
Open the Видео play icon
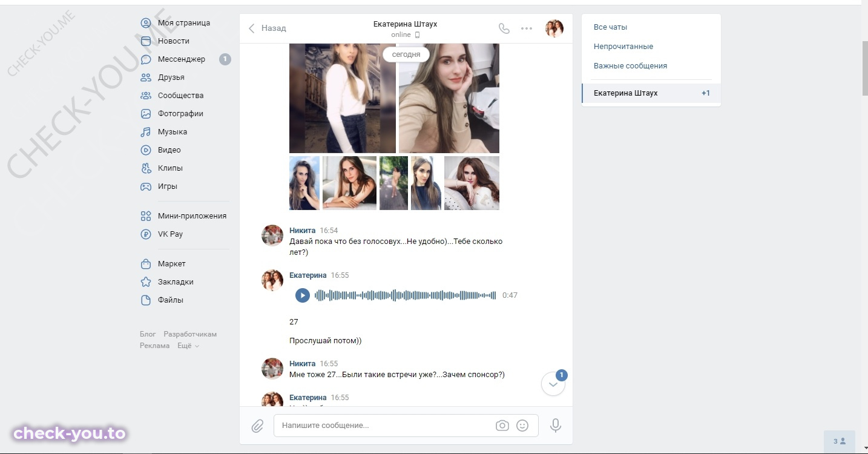(146, 150)
